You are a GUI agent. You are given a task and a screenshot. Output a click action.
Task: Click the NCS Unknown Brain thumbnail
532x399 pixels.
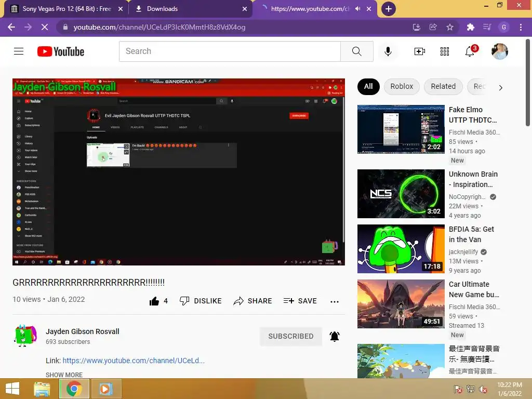(x=401, y=194)
